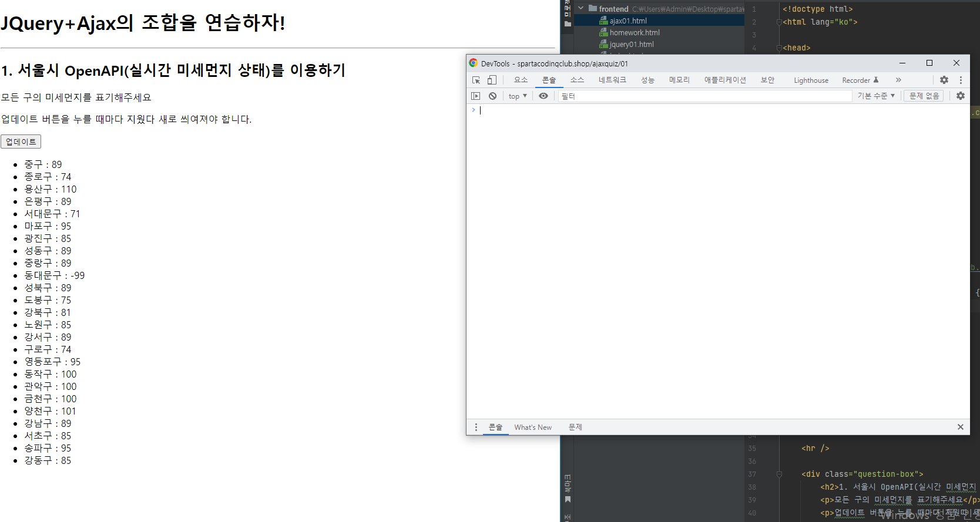Click the <hr /> line in editor

tap(815, 448)
